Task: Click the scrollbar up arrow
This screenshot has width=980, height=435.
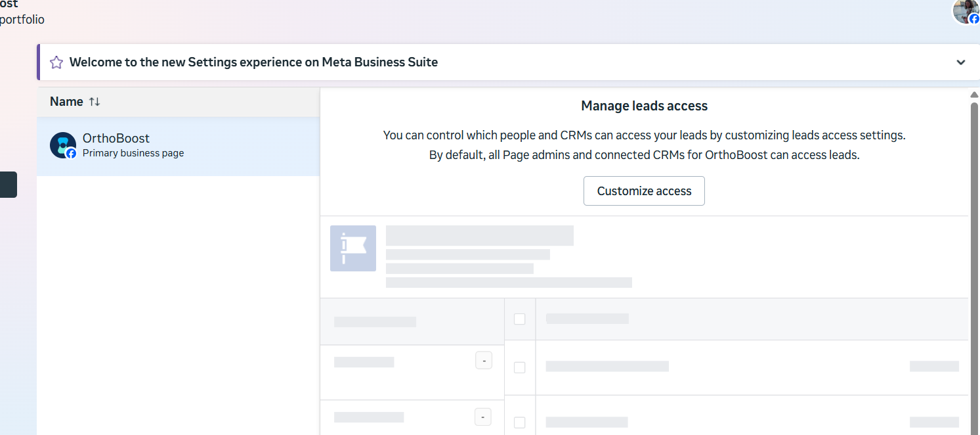Action: coord(974,95)
